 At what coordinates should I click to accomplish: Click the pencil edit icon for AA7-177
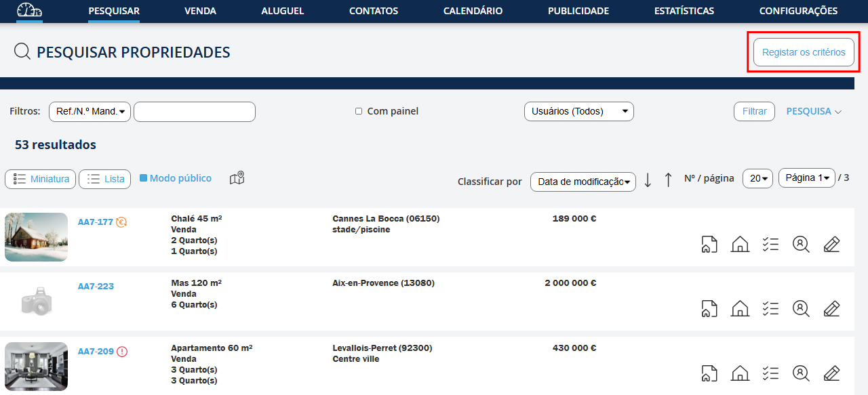(831, 244)
